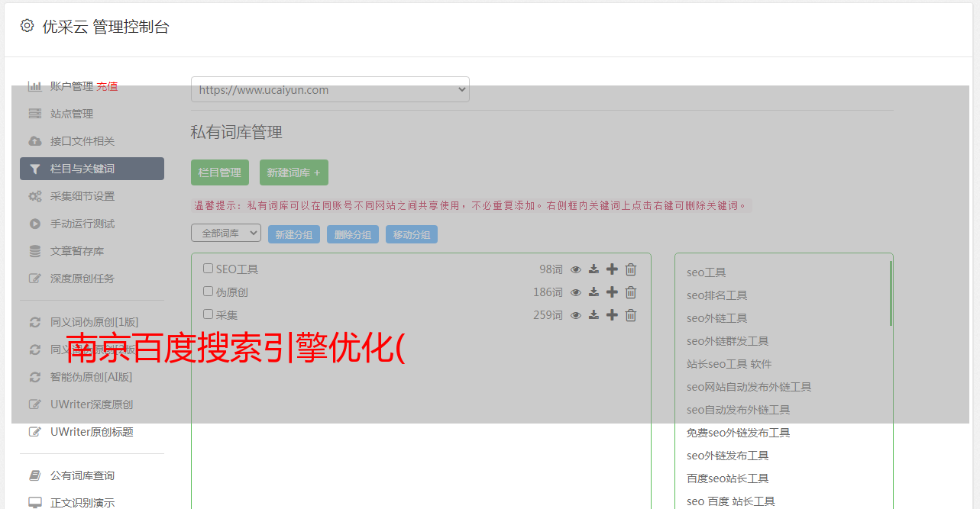980x509 pixels.
Task: Select keyword 站长seo工具 软件
Action: click(x=729, y=364)
